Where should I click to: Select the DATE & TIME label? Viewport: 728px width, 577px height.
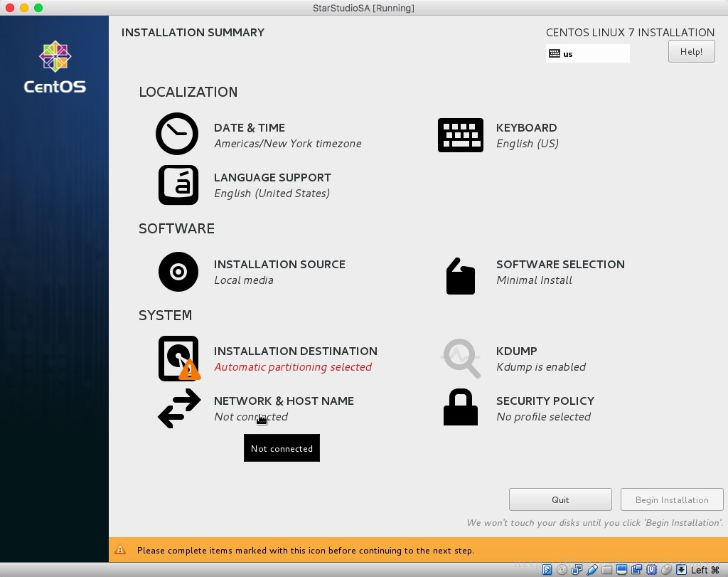250,128
